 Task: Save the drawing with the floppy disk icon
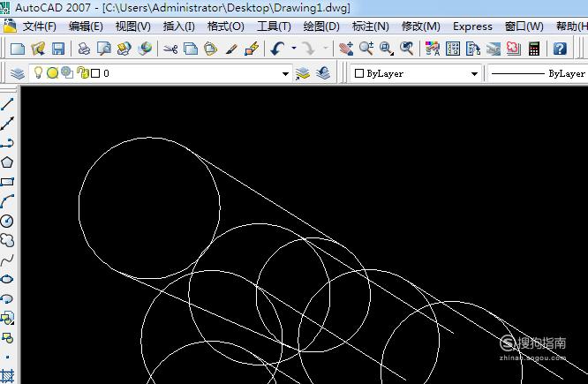[58, 49]
